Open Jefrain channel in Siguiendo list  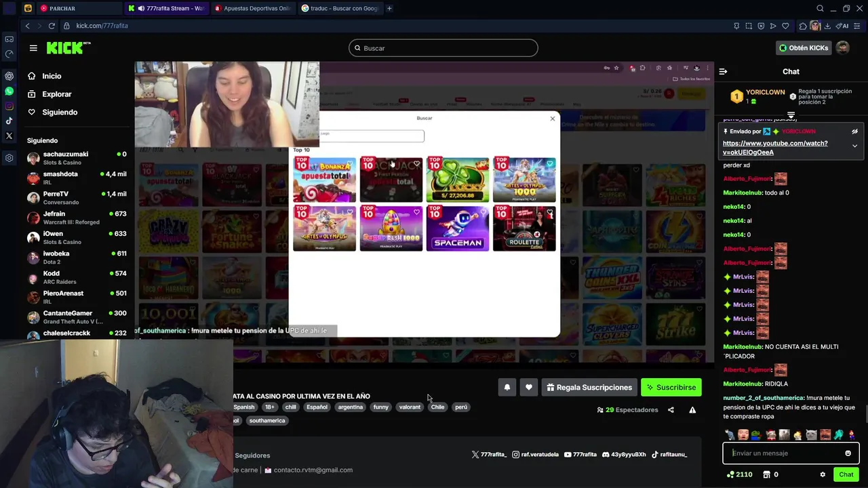(77, 218)
